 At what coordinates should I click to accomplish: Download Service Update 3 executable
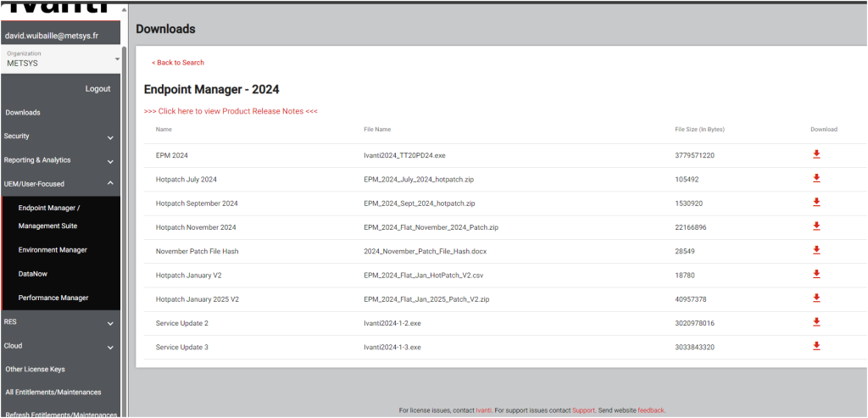coord(816,346)
